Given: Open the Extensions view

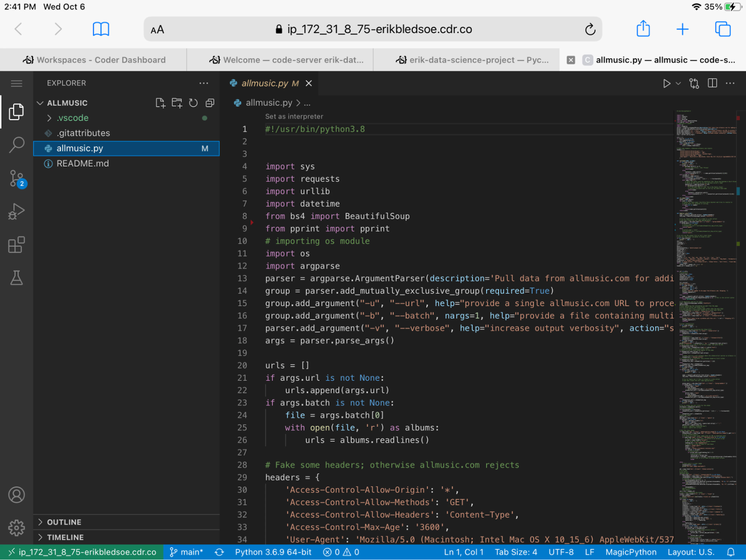Looking at the screenshot, I should [x=16, y=245].
